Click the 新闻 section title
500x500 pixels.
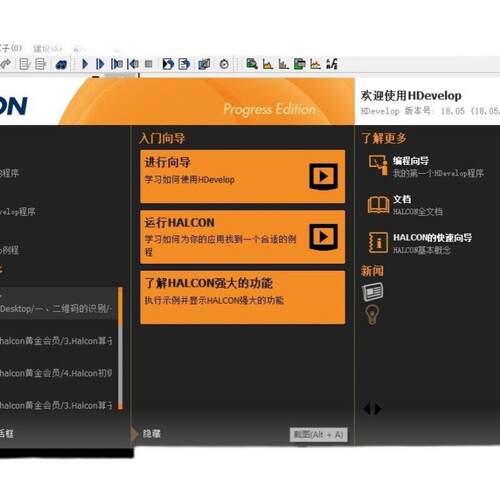(372, 271)
